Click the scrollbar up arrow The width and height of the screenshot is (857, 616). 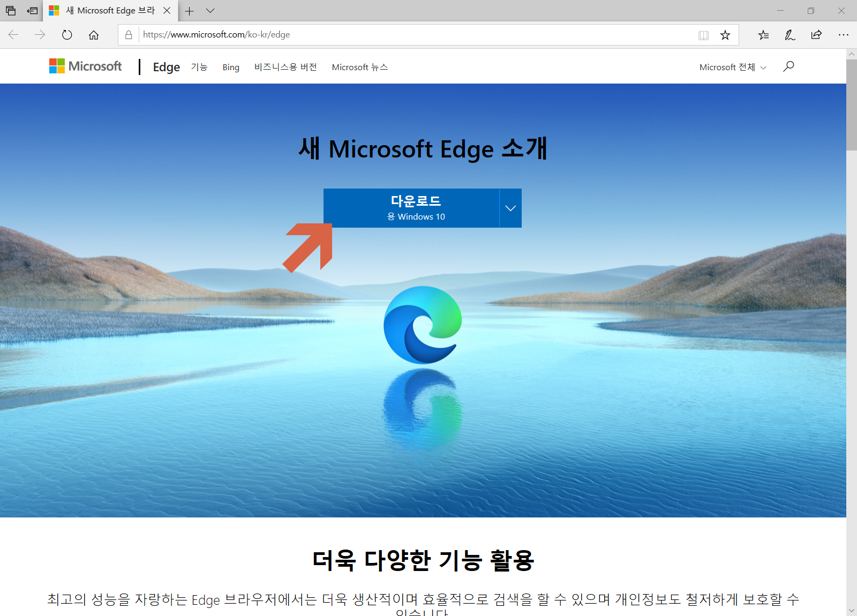[x=852, y=54]
